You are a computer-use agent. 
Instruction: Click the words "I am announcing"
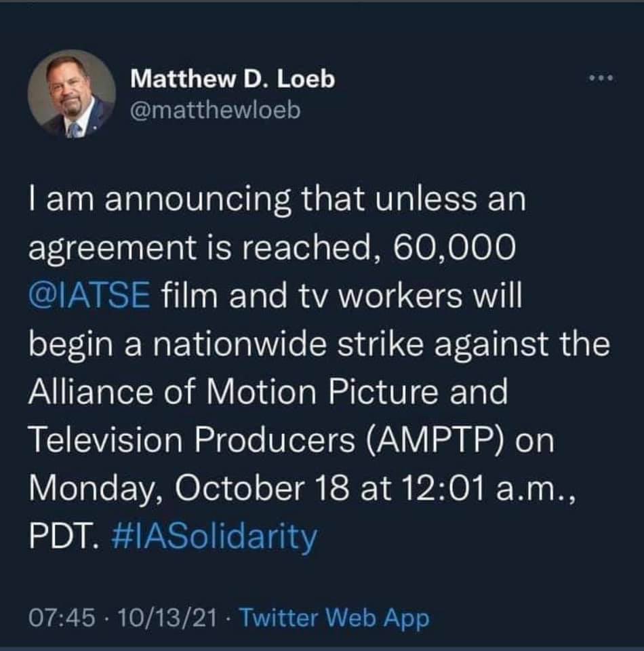pos(136,200)
